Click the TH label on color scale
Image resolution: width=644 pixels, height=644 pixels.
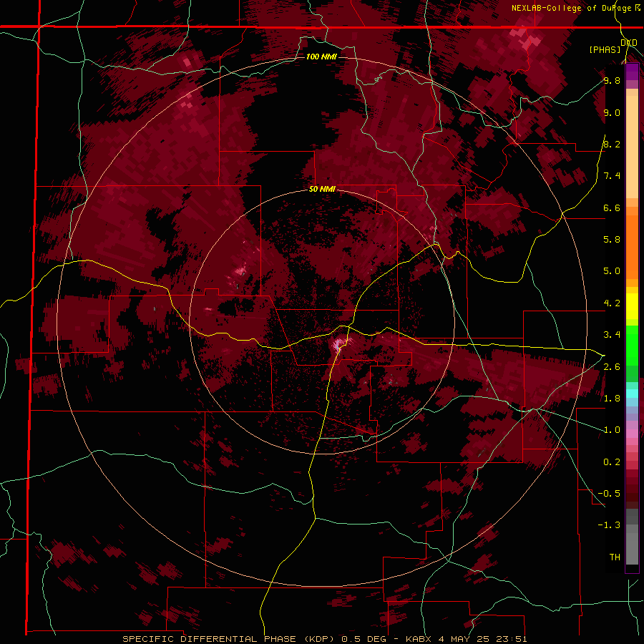(615, 557)
